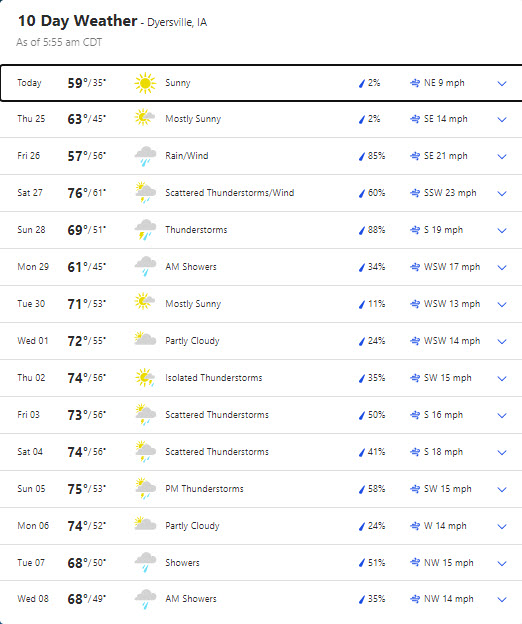This screenshot has height=624, width=522.
Task: Click the Mostly Sunny icon for Thu 25
Action: point(145,117)
